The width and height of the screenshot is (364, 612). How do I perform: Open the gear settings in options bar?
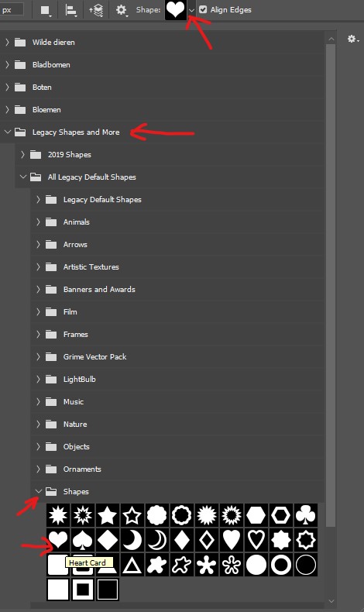point(122,10)
